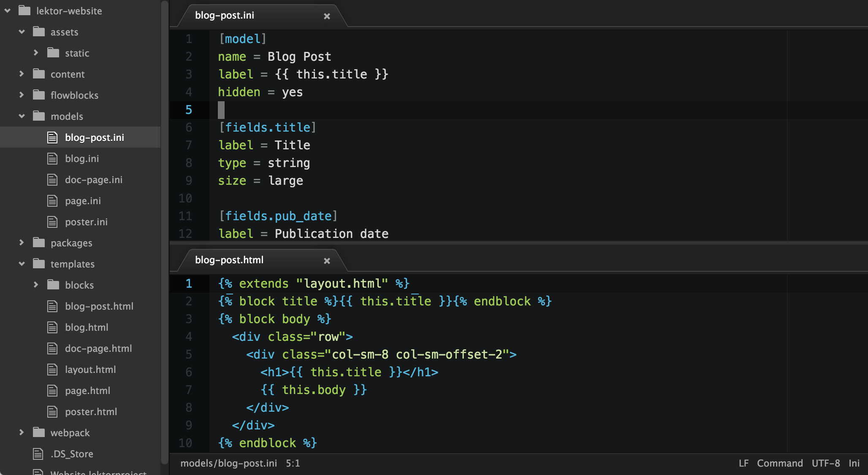868x475 pixels.
Task: Change LF line ending in status bar
Action: [743, 463]
